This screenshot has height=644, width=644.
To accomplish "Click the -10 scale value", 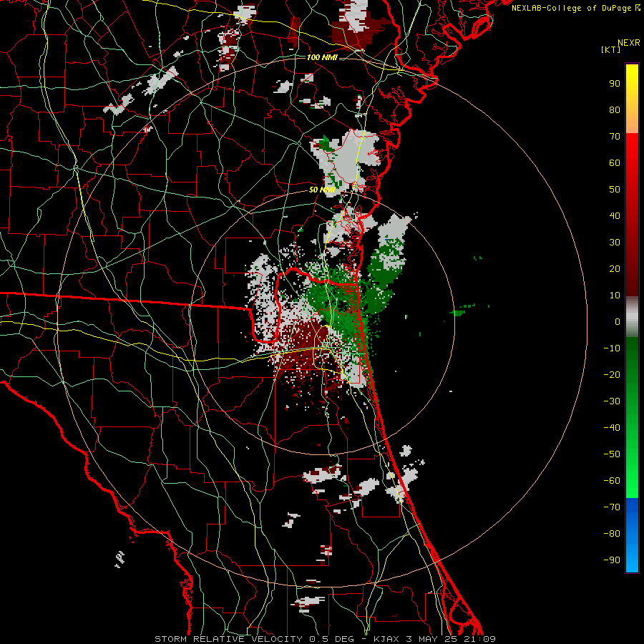I will pos(612,348).
